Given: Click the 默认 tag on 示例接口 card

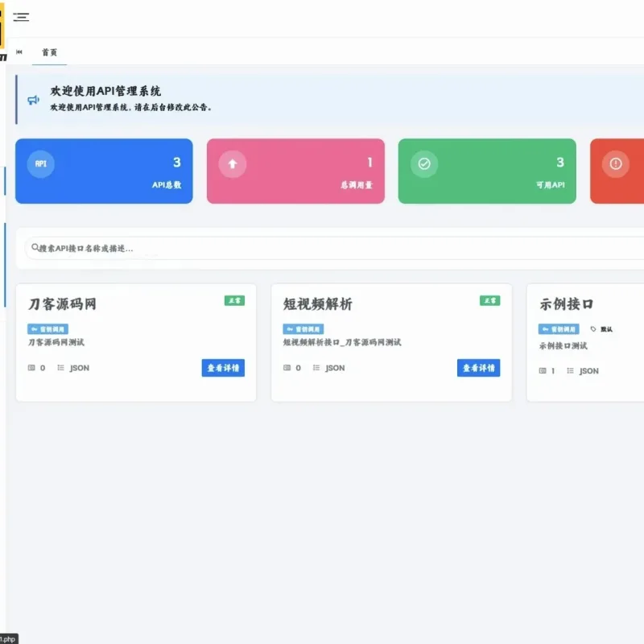Looking at the screenshot, I should point(601,329).
